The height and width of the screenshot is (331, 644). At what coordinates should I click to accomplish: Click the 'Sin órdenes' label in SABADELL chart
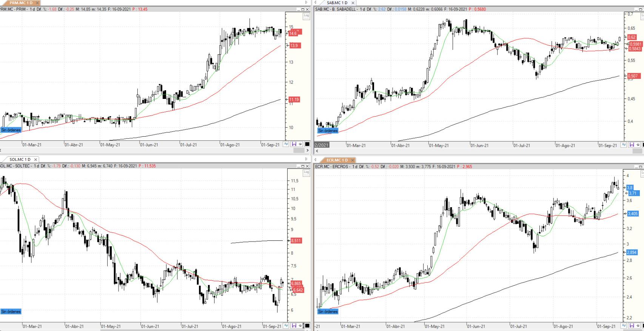(328, 131)
